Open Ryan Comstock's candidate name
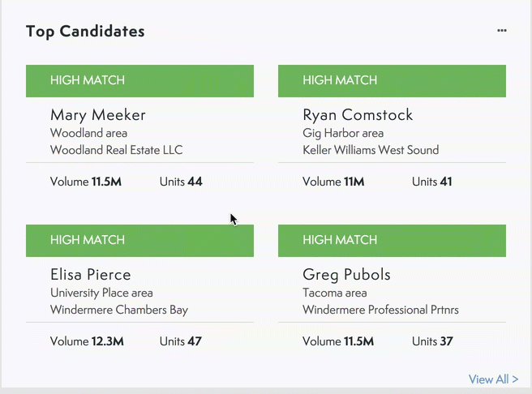 (x=358, y=114)
